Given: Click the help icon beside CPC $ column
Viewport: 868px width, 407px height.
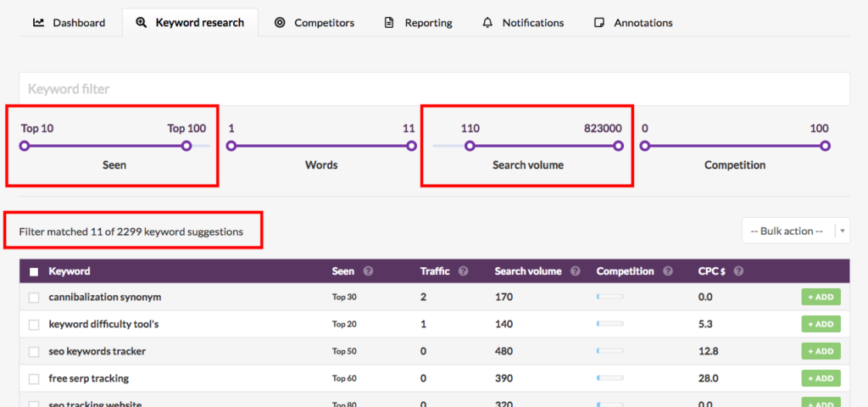Looking at the screenshot, I should [738, 271].
